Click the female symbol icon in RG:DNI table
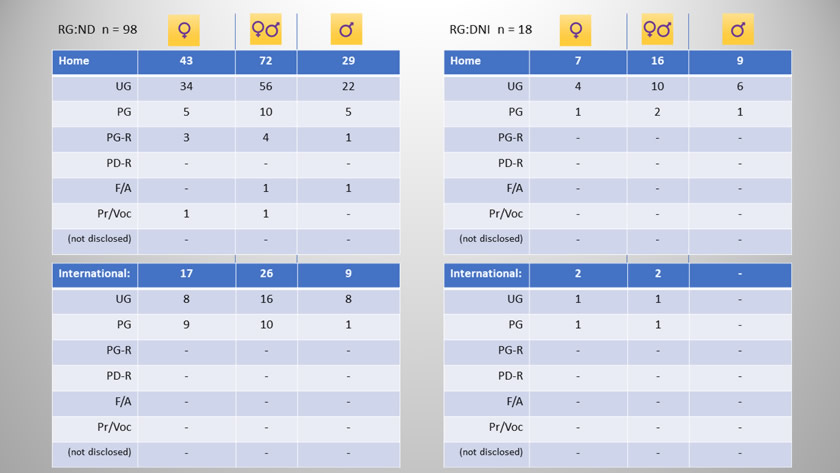 point(575,30)
